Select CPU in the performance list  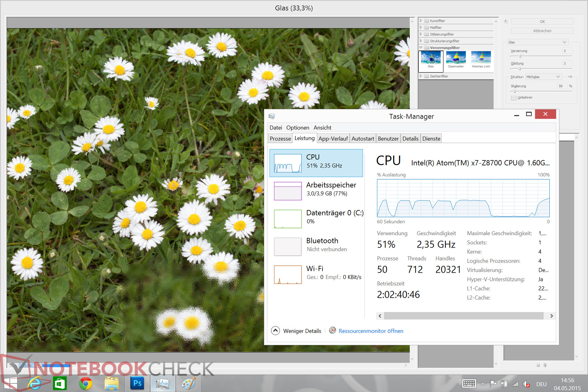pos(316,163)
